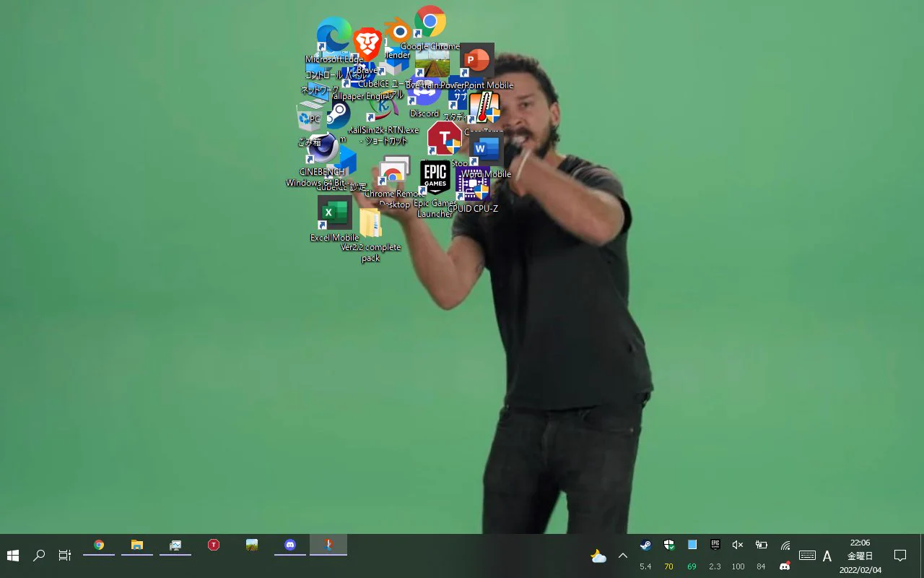
Task: Open Windows Security shield tray icon
Action: click(669, 545)
